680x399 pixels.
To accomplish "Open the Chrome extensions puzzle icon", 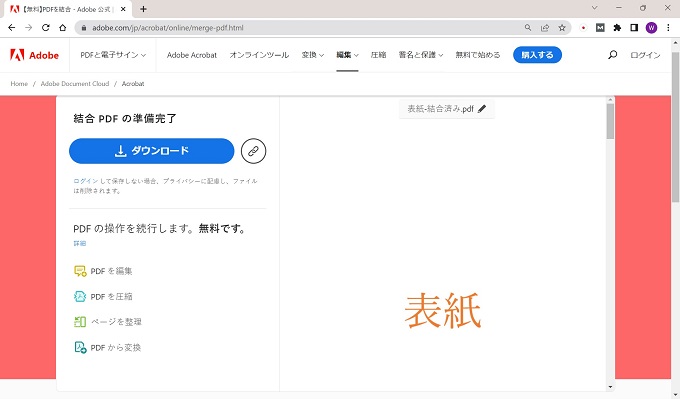I will (x=617, y=28).
